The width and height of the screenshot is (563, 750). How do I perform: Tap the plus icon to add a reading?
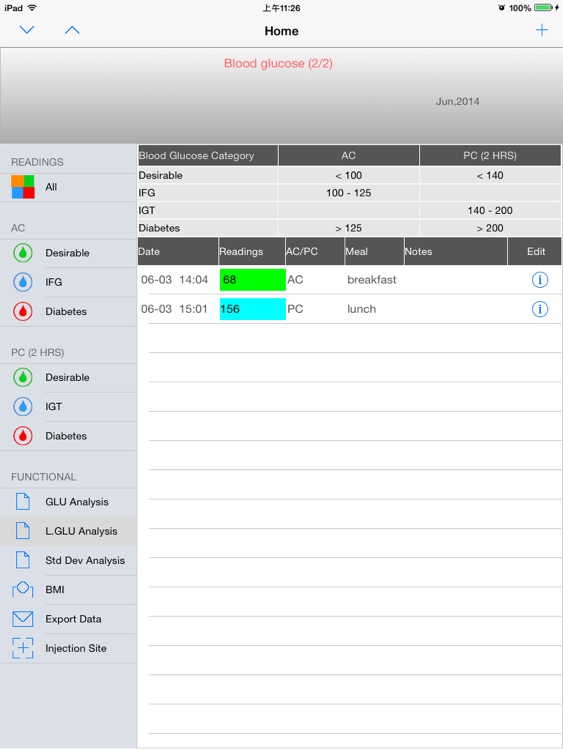tap(541, 30)
